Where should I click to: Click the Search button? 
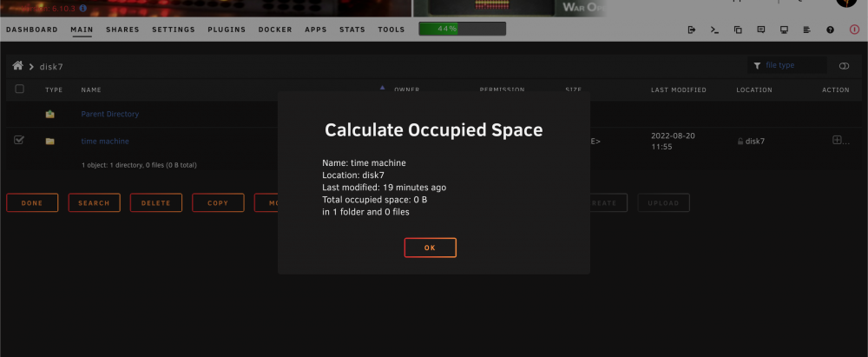(x=94, y=203)
